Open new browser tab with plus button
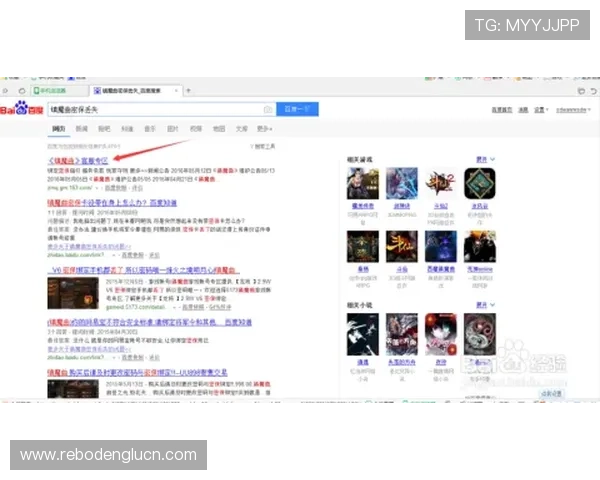 pyautogui.click(x=187, y=90)
